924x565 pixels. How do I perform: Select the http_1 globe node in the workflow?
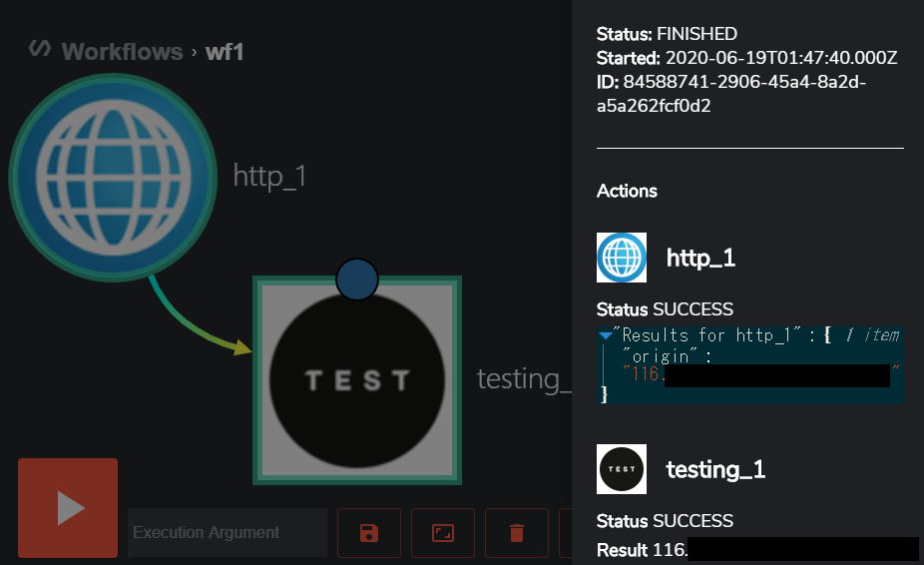113,178
